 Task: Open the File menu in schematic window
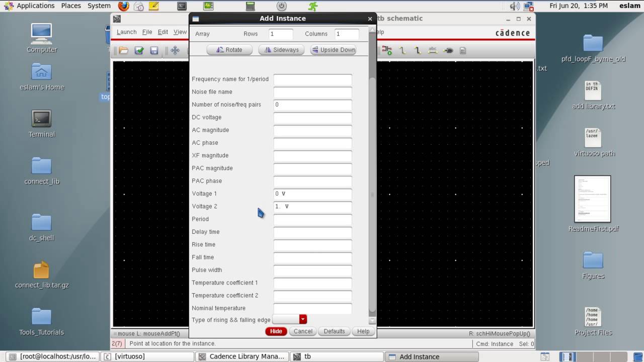[147, 32]
